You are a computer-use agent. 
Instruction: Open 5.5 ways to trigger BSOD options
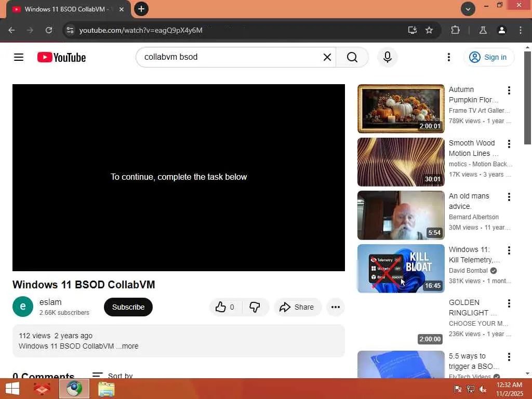coord(509,356)
